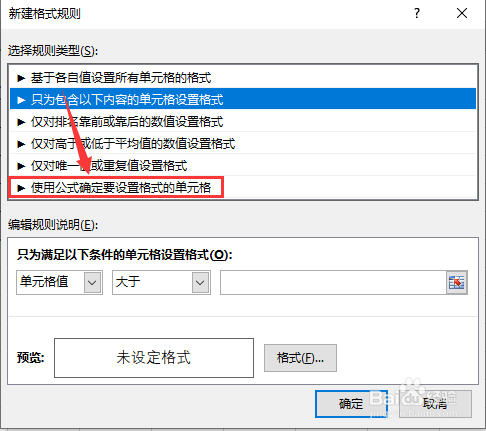Click arrow beside 基于各自值设置所有单元格的格式
The width and height of the screenshot is (486, 431).
coord(21,78)
